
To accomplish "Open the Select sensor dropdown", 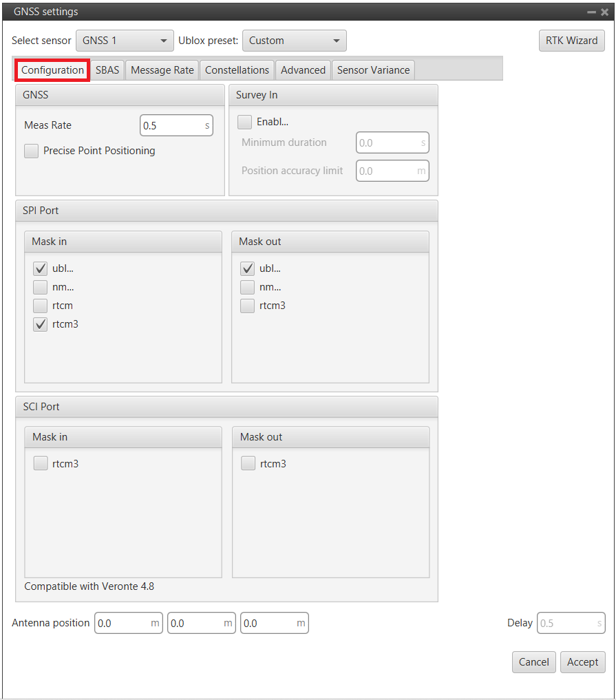I will 125,41.
